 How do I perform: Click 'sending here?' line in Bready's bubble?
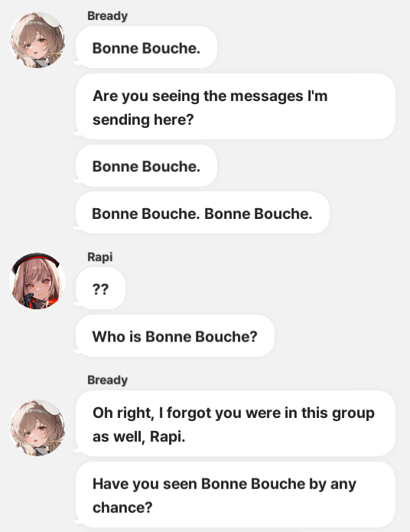tap(143, 119)
